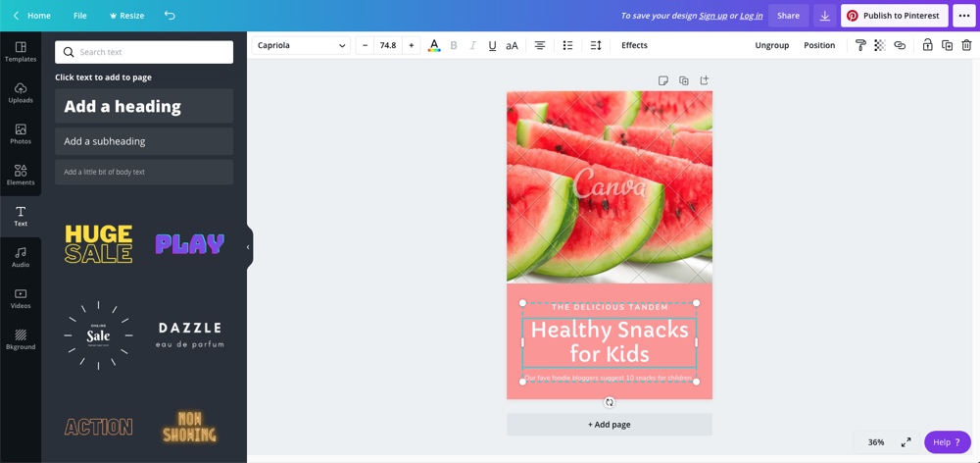This screenshot has height=463, width=980.
Task: Toggle italic formatting
Action: click(x=473, y=45)
